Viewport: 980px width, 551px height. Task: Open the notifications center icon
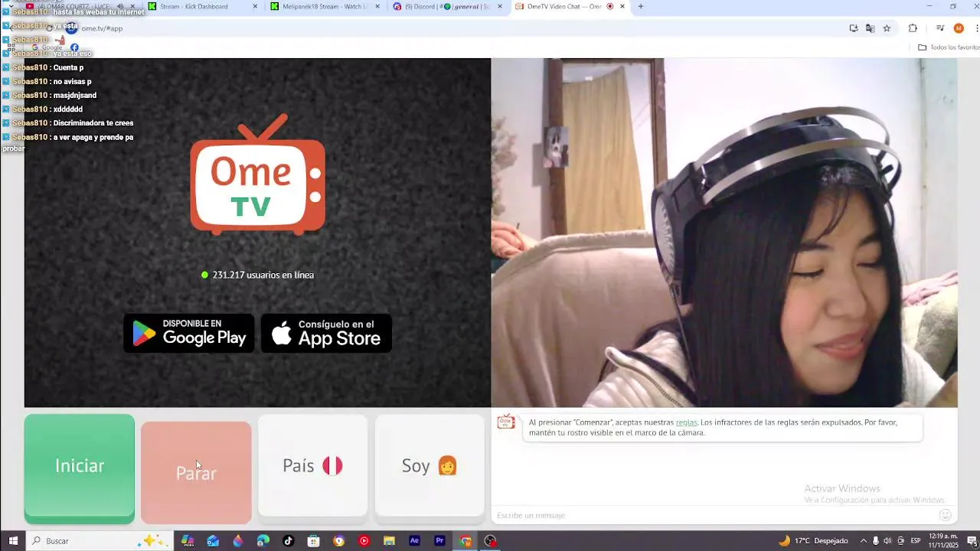(972, 541)
